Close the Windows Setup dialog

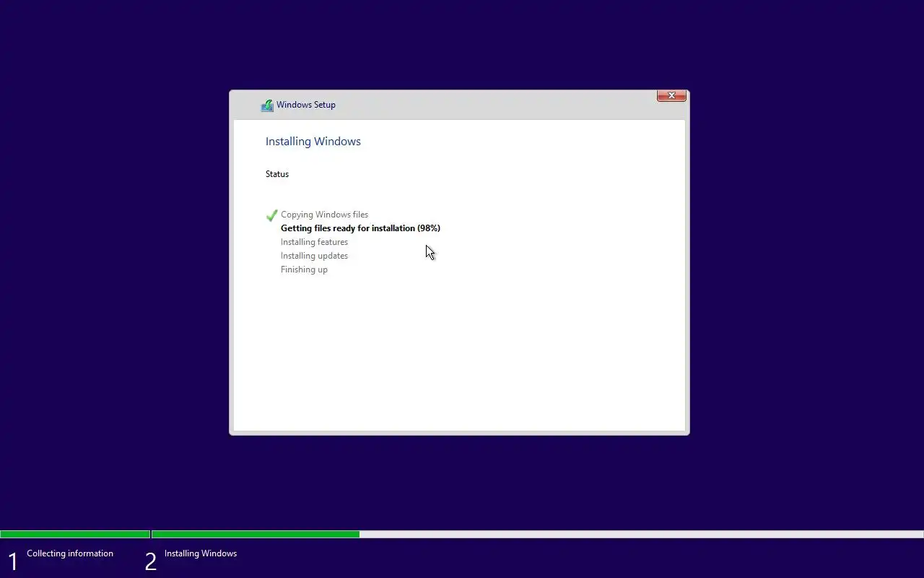pyautogui.click(x=671, y=95)
